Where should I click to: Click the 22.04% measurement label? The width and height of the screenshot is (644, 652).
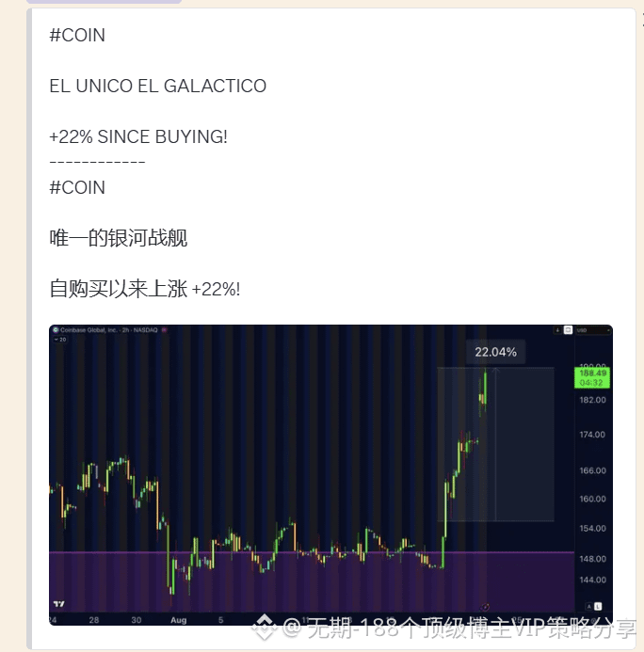coord(496,352)
